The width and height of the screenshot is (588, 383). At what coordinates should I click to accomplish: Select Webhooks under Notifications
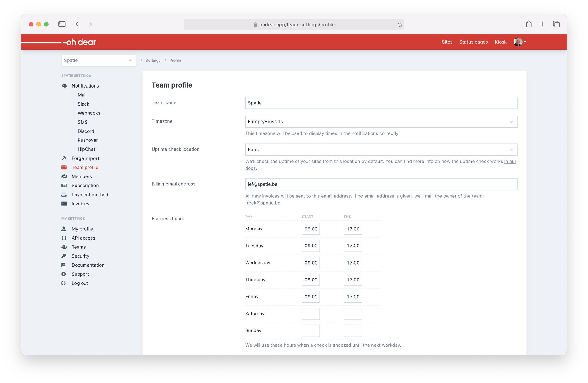click(x=89, y=113)
